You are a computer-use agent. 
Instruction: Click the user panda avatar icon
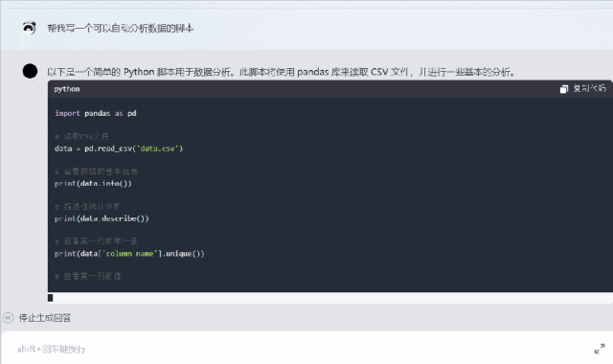30,28
